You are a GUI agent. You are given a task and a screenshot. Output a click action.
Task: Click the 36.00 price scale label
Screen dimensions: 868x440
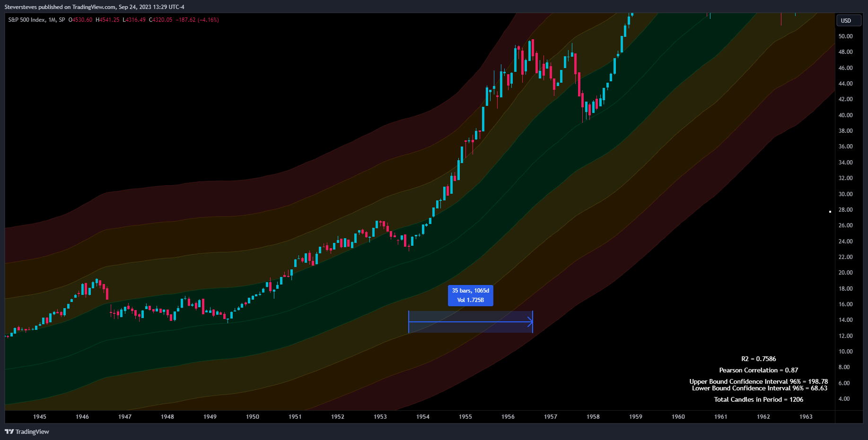click(846, 147)
